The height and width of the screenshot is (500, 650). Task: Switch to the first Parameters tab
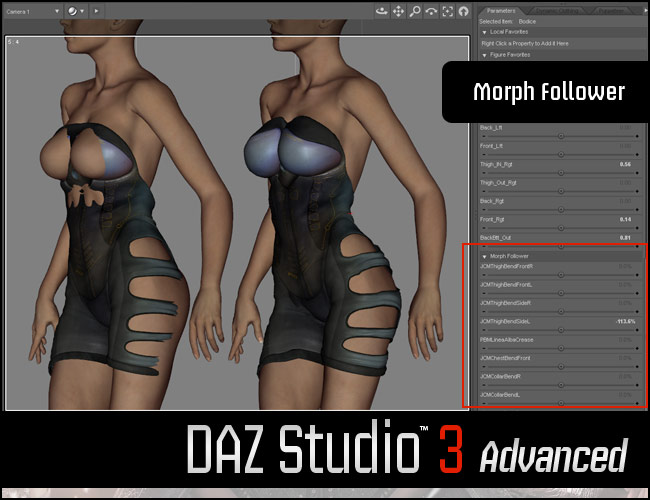click(x=501, y=11)
